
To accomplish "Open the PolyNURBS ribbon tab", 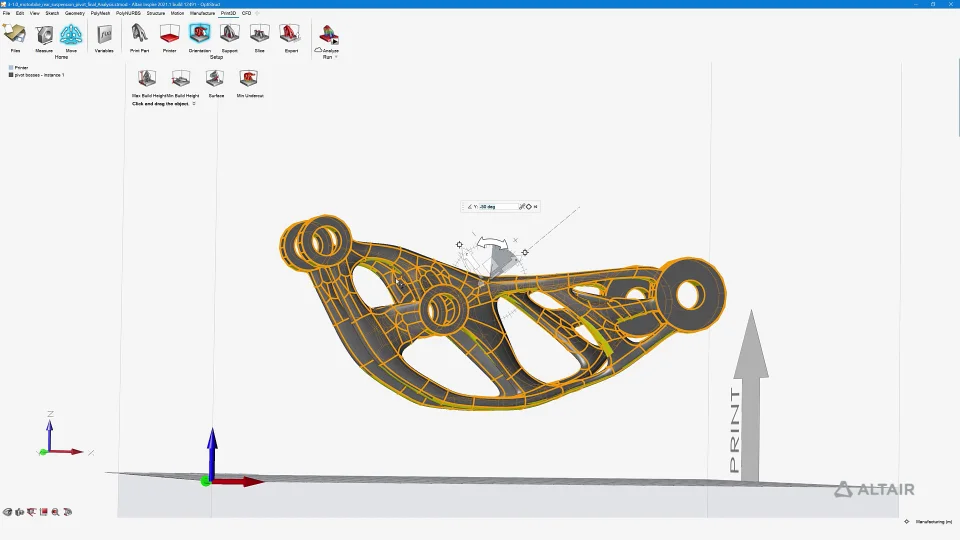I will click(128, 13).
